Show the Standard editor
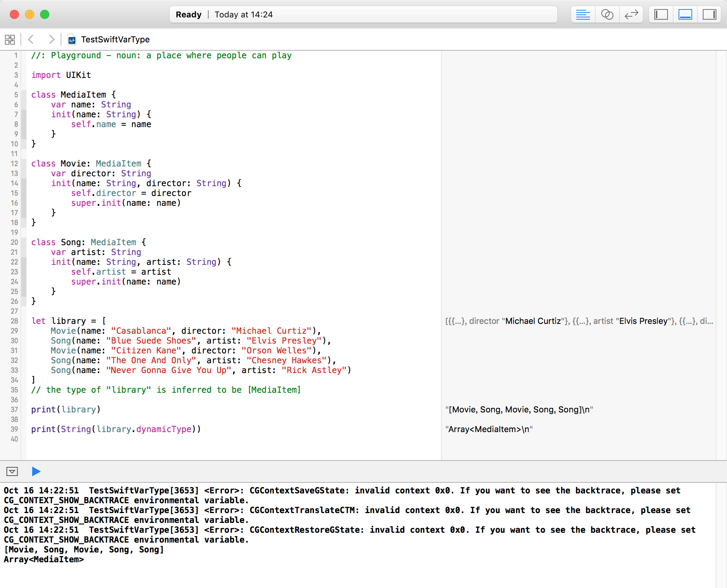Image resolution: width=727 pixels, height=588 pixels. [583, 15]
